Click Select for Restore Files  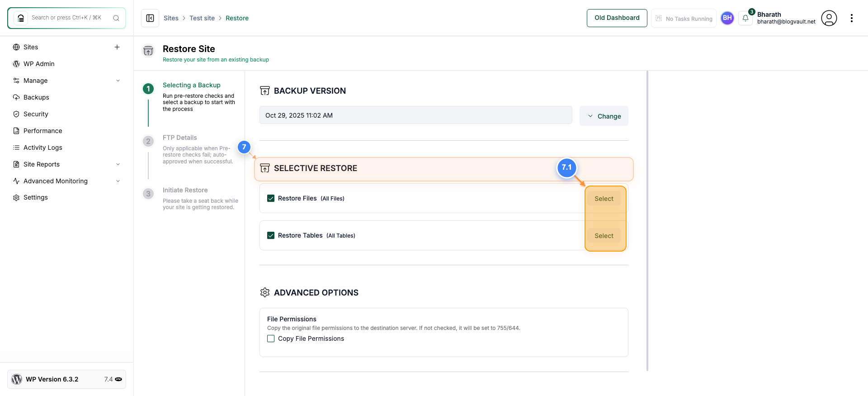(x=604, y=199)
